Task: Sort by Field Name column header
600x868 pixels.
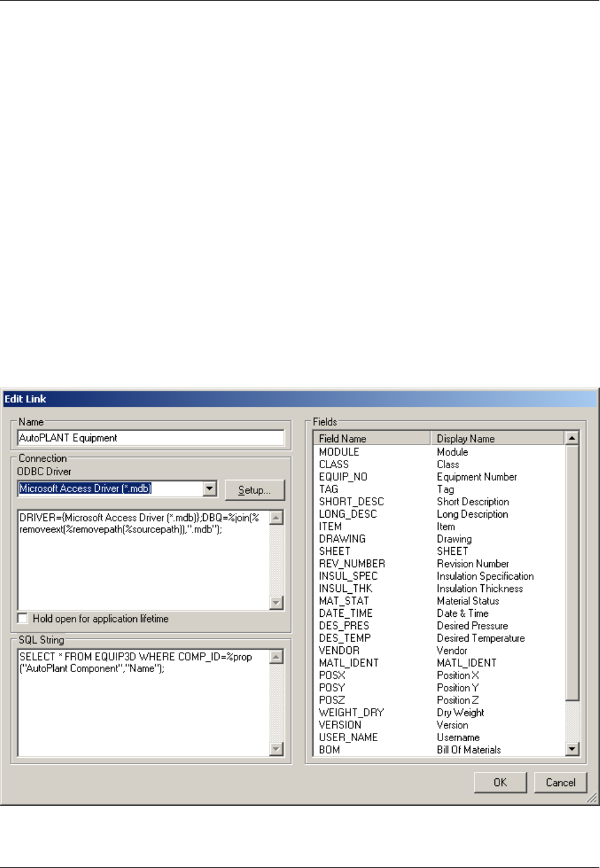Action: 371,439
